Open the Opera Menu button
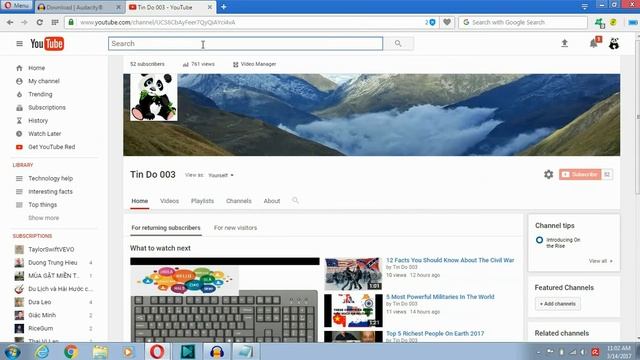The width and height of the screenshot is (640, 360). 17,6
